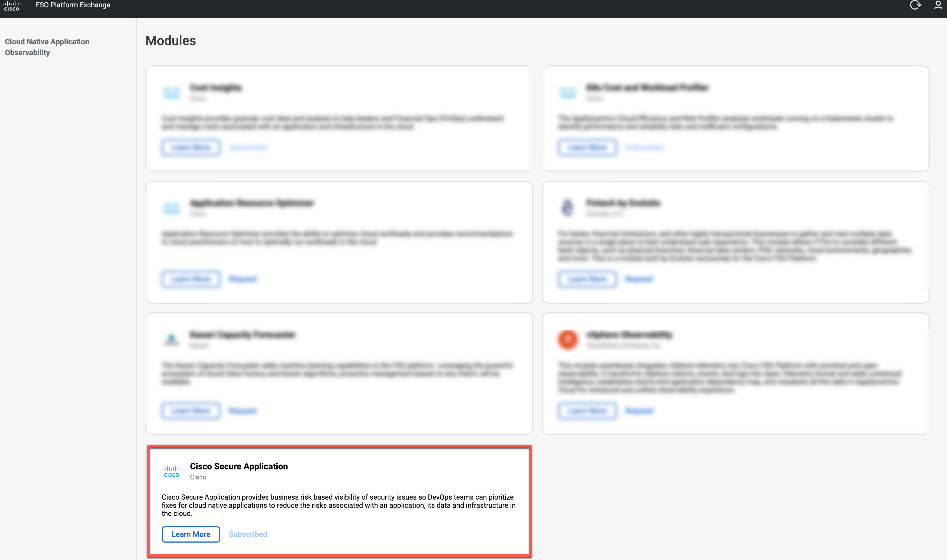Select Cloud Native Application Observability in sidebar

(47, 47)
